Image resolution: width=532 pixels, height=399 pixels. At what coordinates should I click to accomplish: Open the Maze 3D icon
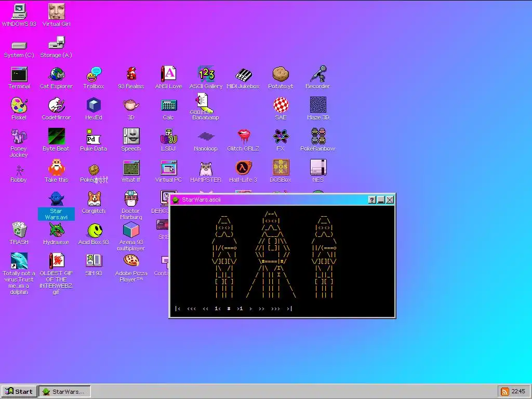(x=318, y=109)
